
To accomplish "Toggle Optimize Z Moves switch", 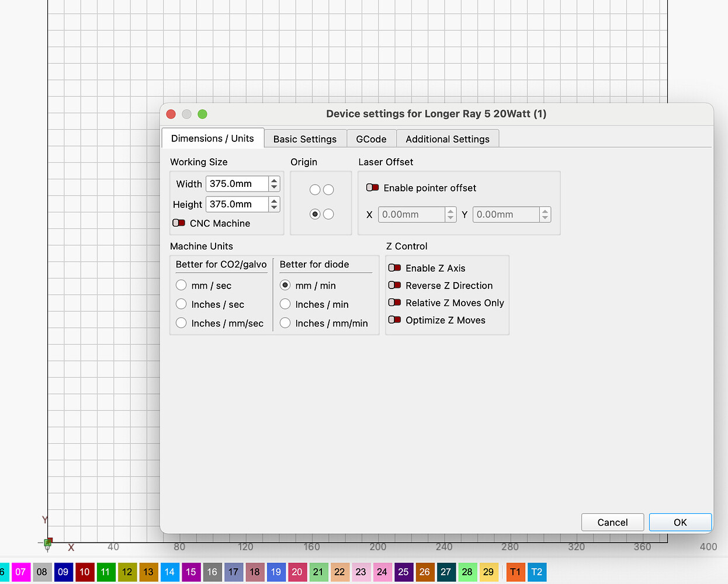I will pos(395,319).
